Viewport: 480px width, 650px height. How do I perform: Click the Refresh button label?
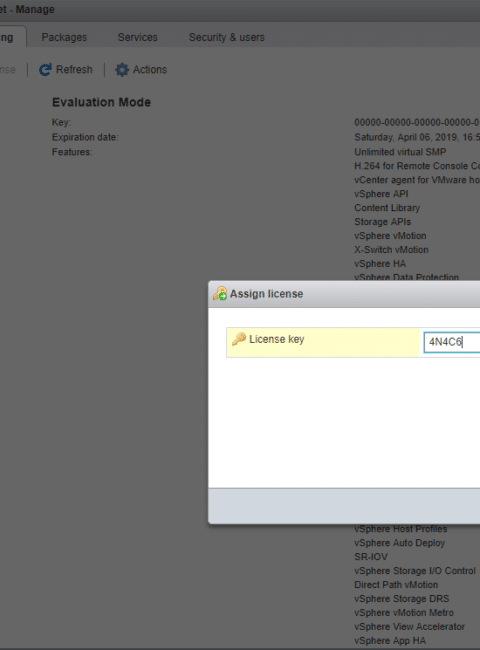[x=74, y=70]
